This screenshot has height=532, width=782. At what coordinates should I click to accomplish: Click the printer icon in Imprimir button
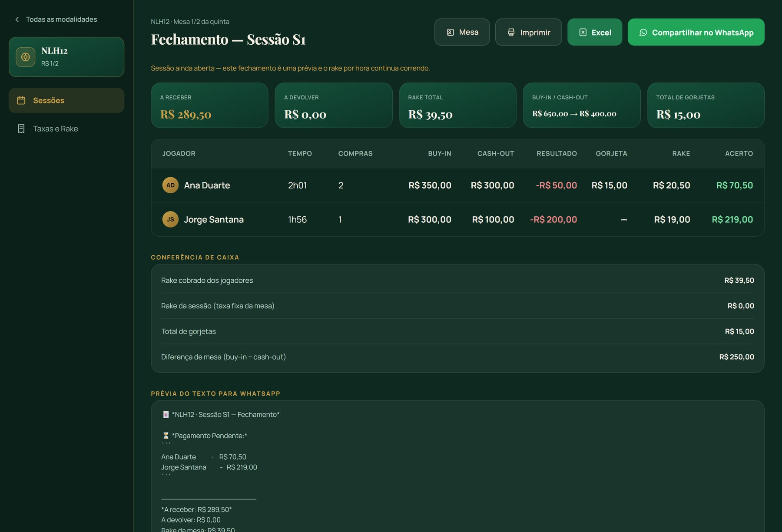tap(511, 33)
